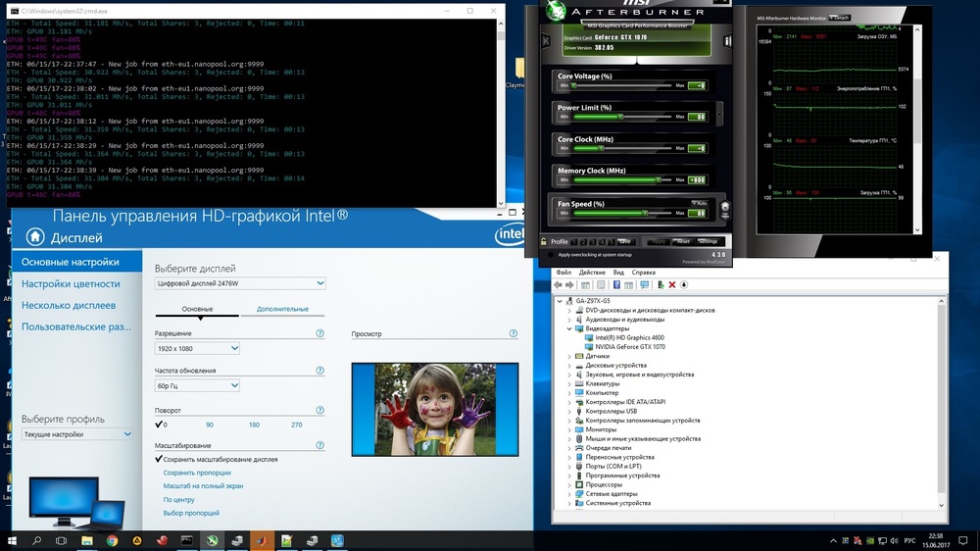Viewport: 980px width, 551px height.
Task: Select 'Масштаб на полный экран' scaling option
Action: [x=203, y=486]
